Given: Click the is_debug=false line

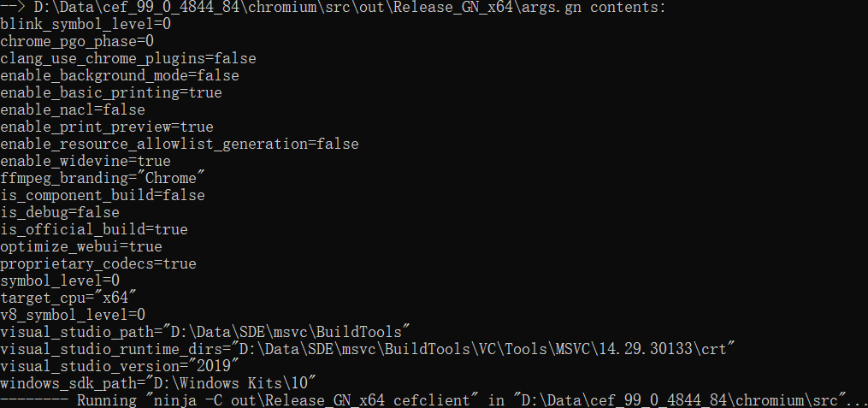Looking at the screenshot, I should coord(60,212).
